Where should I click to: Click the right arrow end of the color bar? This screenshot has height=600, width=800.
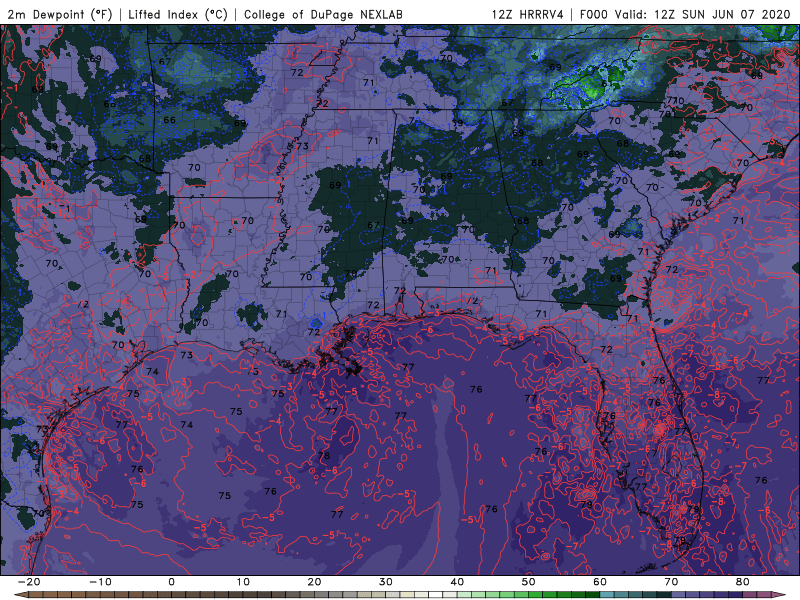(x=779, y=594)
